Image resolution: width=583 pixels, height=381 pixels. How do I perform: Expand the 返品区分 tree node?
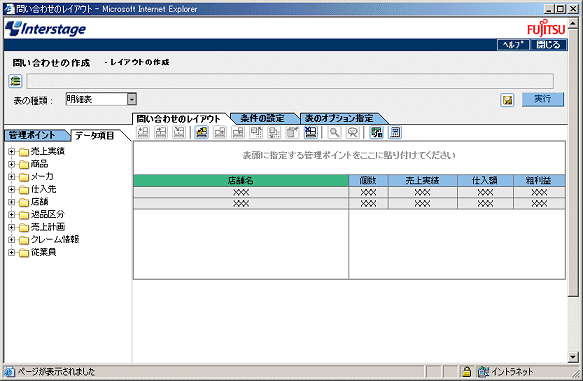tap(12, 214)
